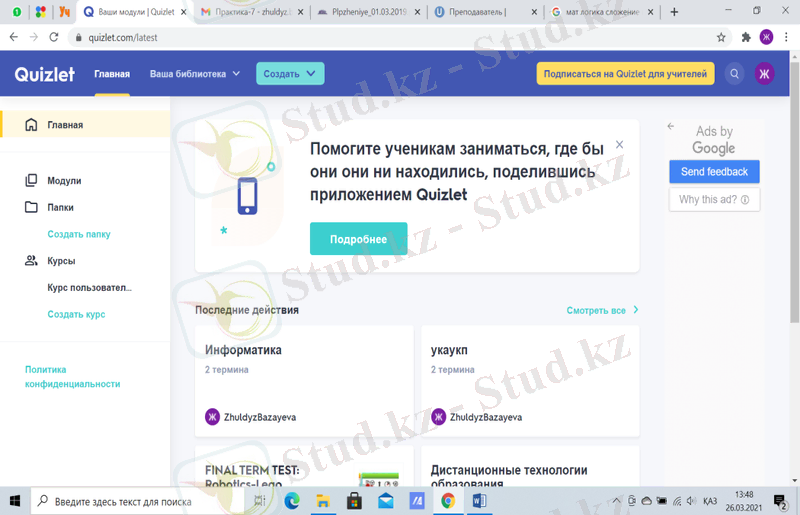Open Microsoft Store from the taskbar
The image size is (800, 515).
tap(354, 501)
